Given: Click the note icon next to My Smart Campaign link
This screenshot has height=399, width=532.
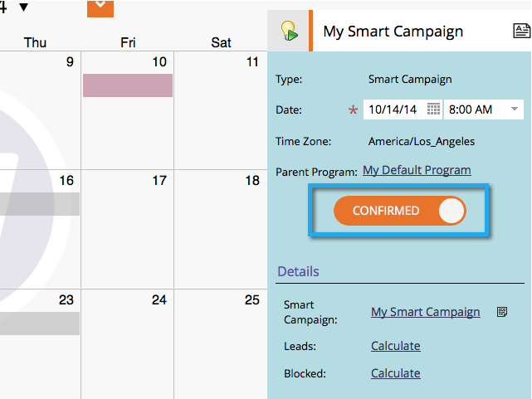Looking at the screenshot, I should point(501,312).
